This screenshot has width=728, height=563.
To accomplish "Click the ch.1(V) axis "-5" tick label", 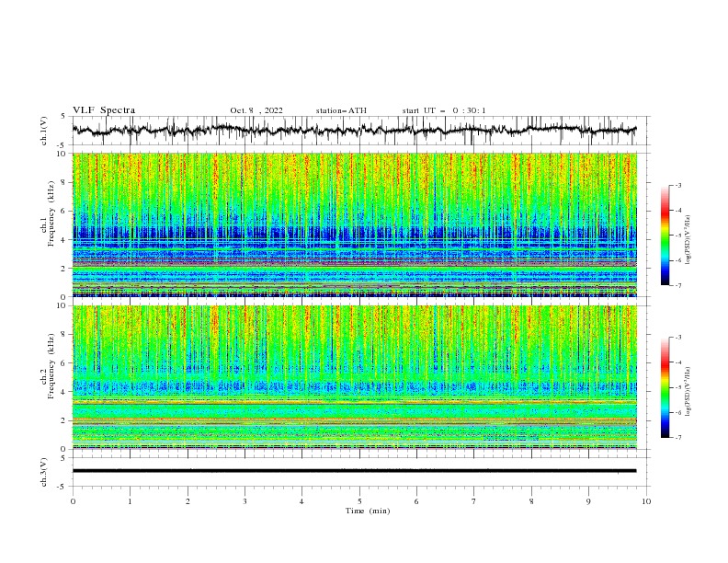I will click(63, 145).
